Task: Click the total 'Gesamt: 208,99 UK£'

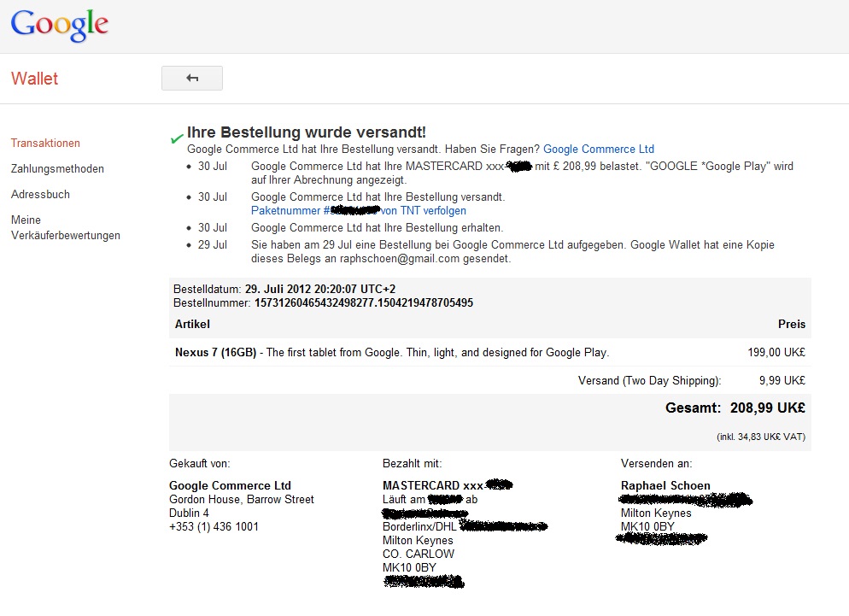Action: 735,408
